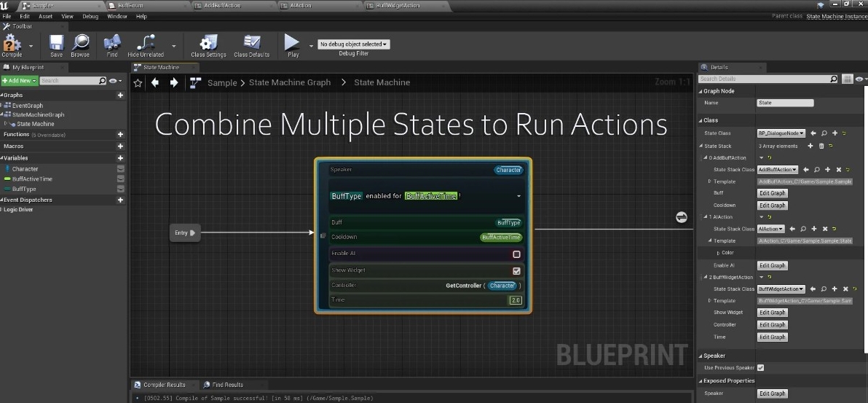Toggle the Use Previous Speaker checkbox
The height and width of the screenshot is (403, 868).
(x=760, y=368)
